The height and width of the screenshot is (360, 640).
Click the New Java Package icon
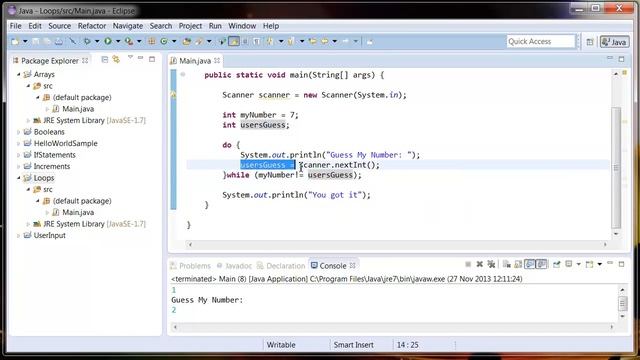pos(152,42)
